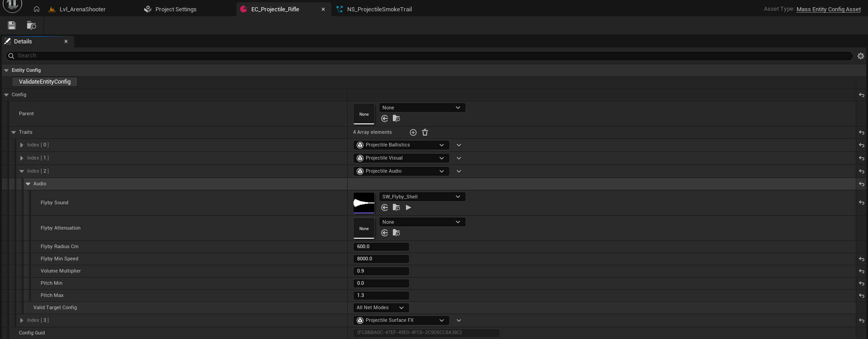This screenshot has width=868, height=339.
Task: Open Parent asset dropdown
Action: (422, 108)
